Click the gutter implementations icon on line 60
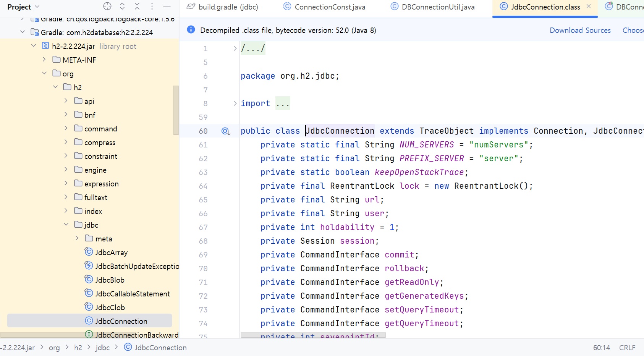Screen dimensions: 644x356 225,131
